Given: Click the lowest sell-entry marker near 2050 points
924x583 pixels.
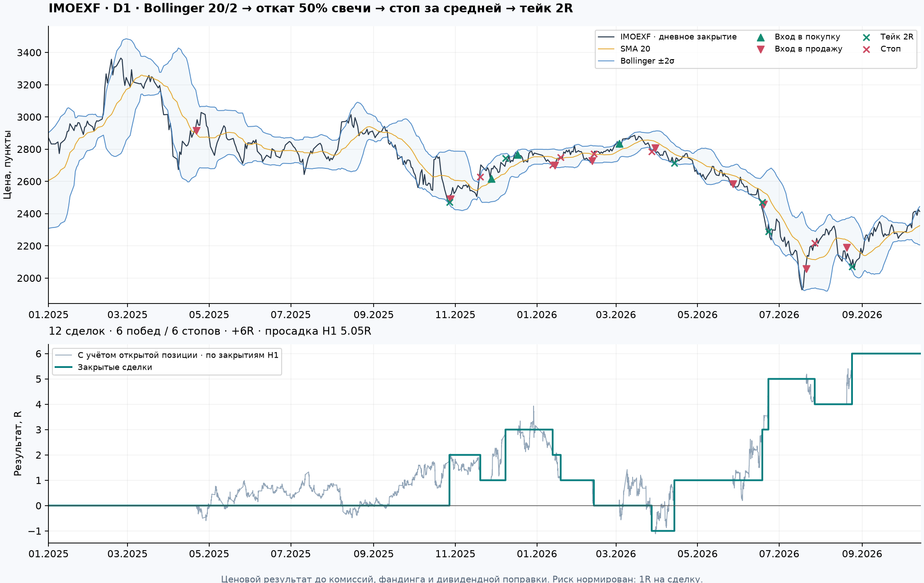Looking at the screenshot, I should point(806,269).
